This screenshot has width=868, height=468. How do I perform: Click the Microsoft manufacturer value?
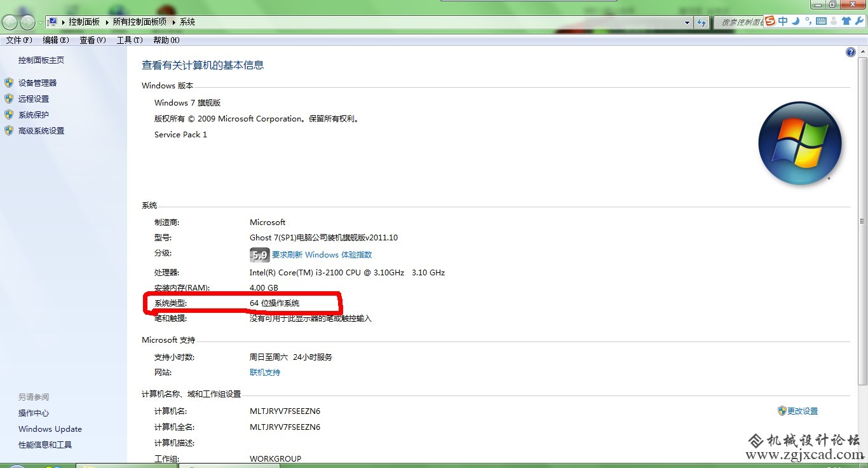268,222
